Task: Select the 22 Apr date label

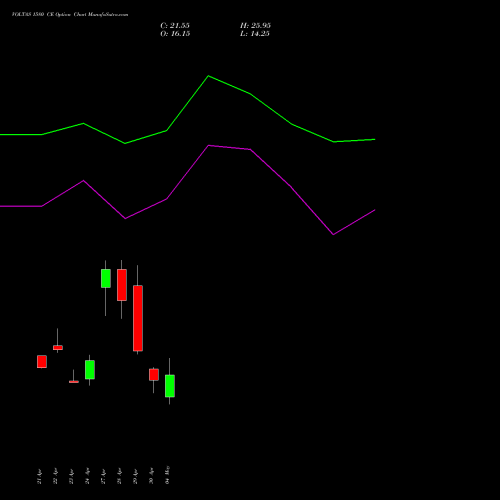Action: (x=55, y=476)
